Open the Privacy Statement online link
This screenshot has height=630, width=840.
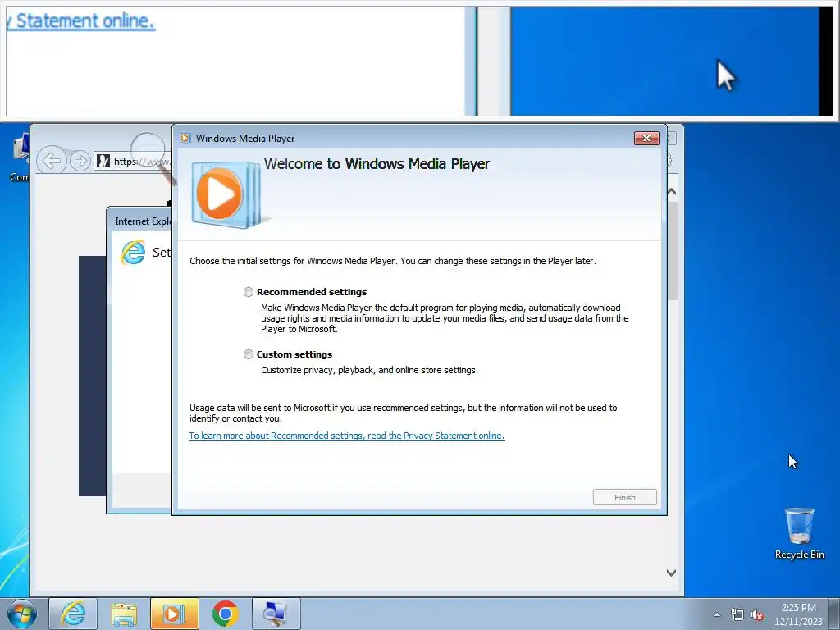[347, 436]
